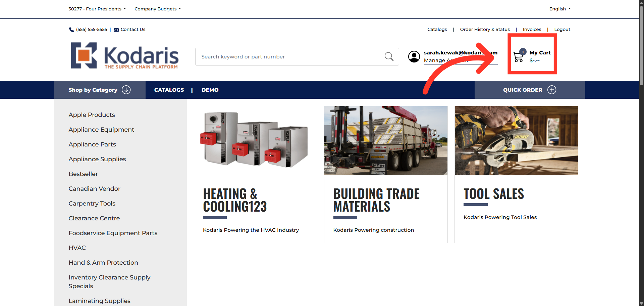
Task: Click the Kodaris logo
Action: 124,56
